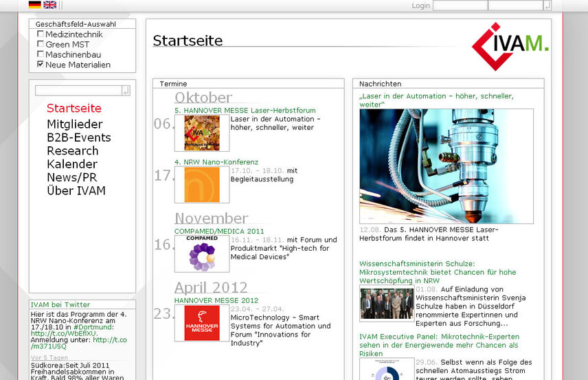Uncheck the Neue Materialien checkbox
Screen dimensions: 588x380
(41, 65)
